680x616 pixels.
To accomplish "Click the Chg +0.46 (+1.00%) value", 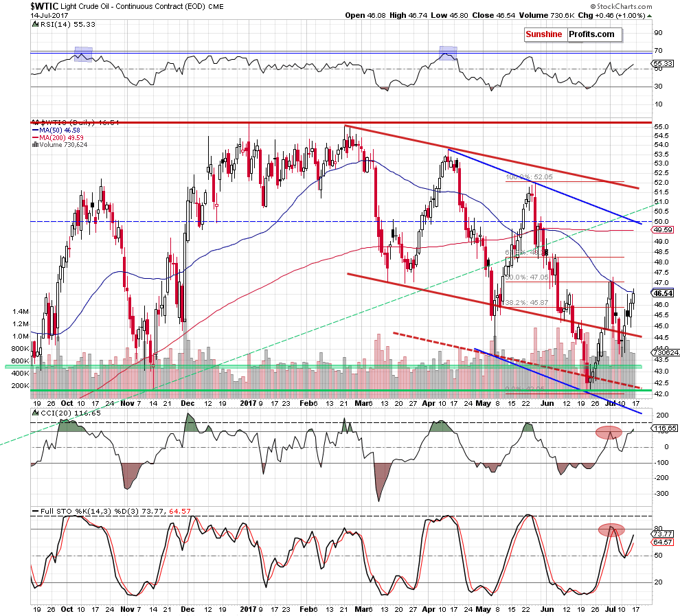I will pos(611,15).
